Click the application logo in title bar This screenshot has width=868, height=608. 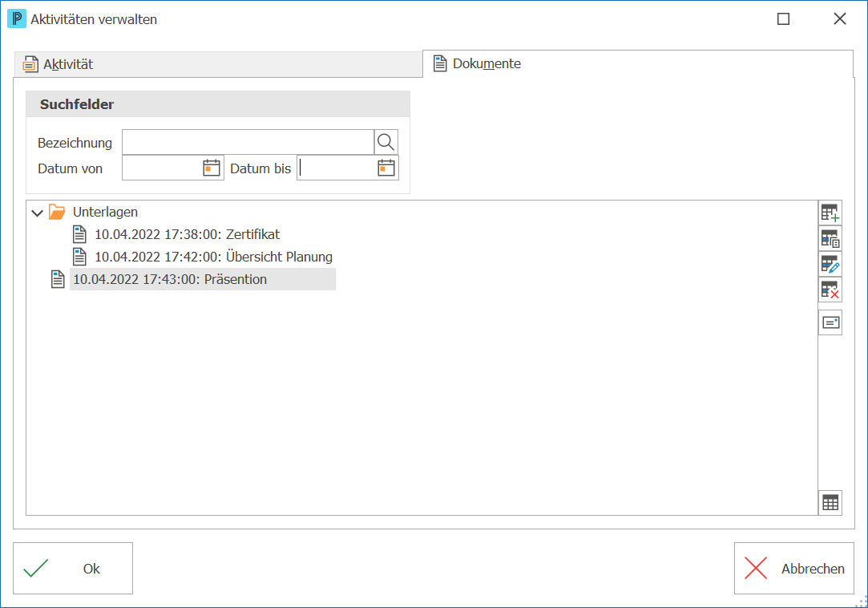pos(17,18)
